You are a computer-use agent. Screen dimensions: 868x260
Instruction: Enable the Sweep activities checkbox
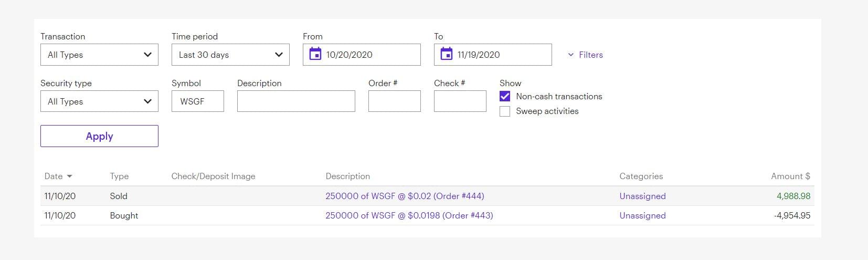tap(505, 111)
